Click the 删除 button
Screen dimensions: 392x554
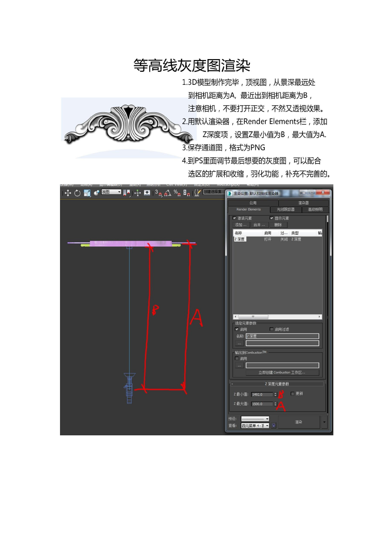tap(278, 225)
